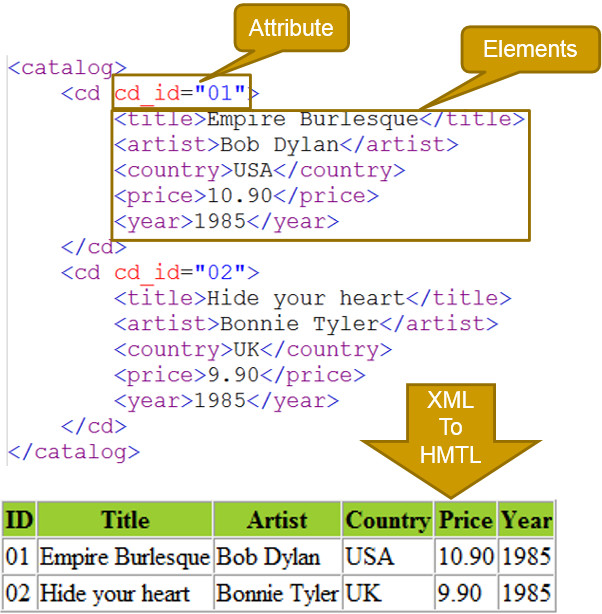Select the 1985 year cell in row 01
This screenshot has width=602, height=614.
pos(526,556)
